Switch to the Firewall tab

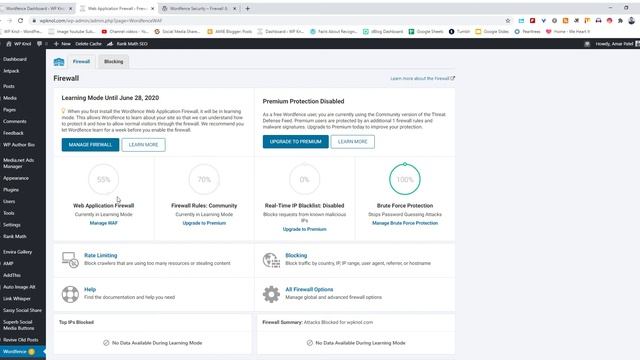point(81,62)
